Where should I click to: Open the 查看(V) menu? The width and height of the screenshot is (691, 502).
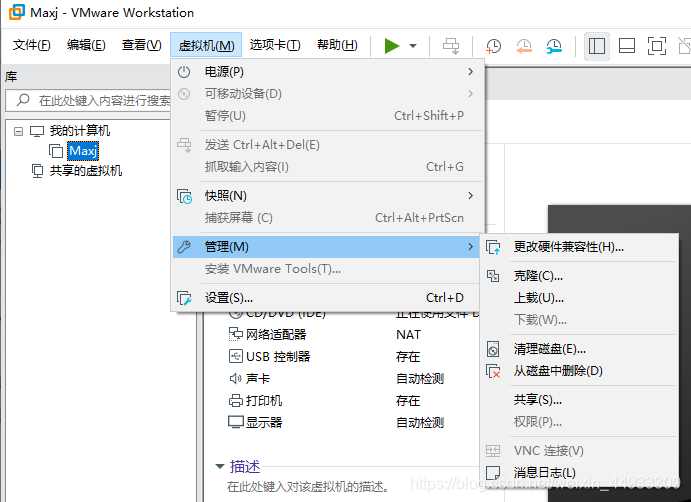141,45
